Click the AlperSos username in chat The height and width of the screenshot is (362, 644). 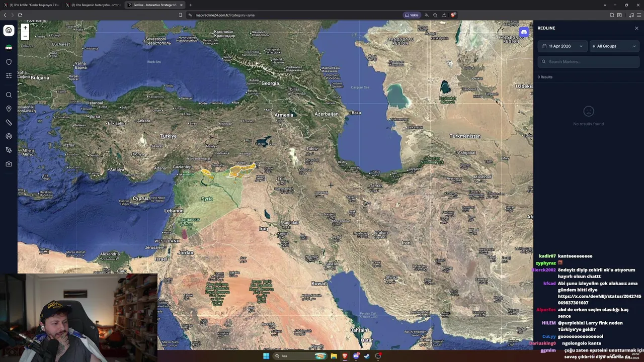(546, 310)
